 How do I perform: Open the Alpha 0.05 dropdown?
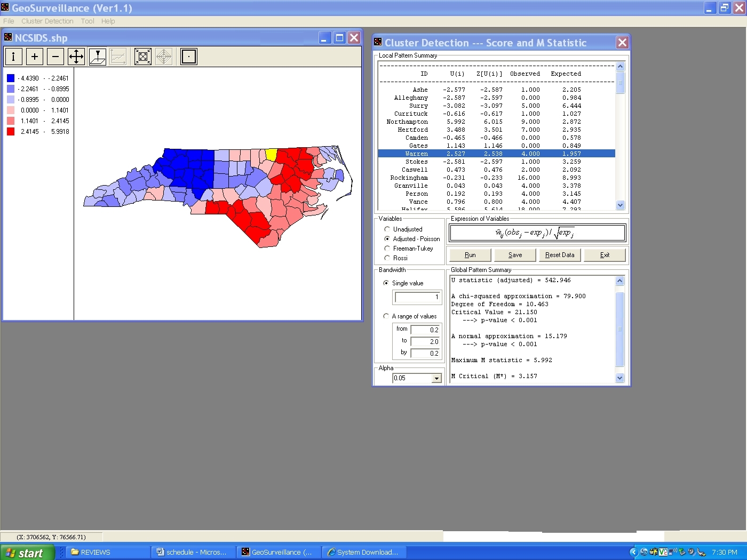coord(436,378)
